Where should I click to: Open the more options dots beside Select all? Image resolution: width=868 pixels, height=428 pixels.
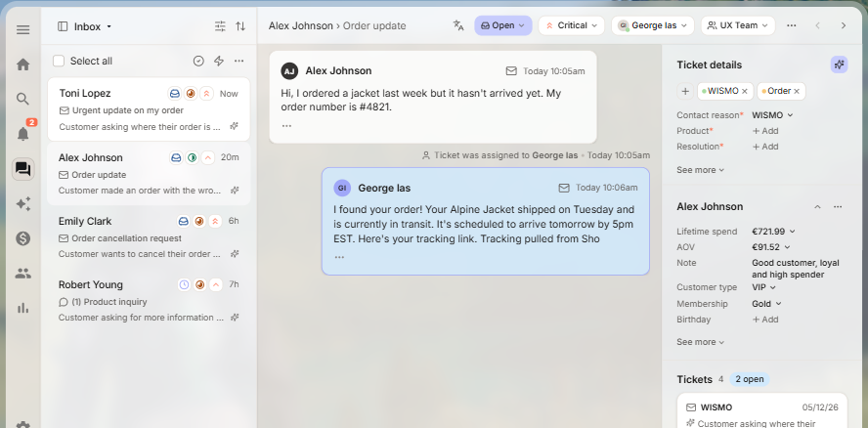[x=239, y=61]
